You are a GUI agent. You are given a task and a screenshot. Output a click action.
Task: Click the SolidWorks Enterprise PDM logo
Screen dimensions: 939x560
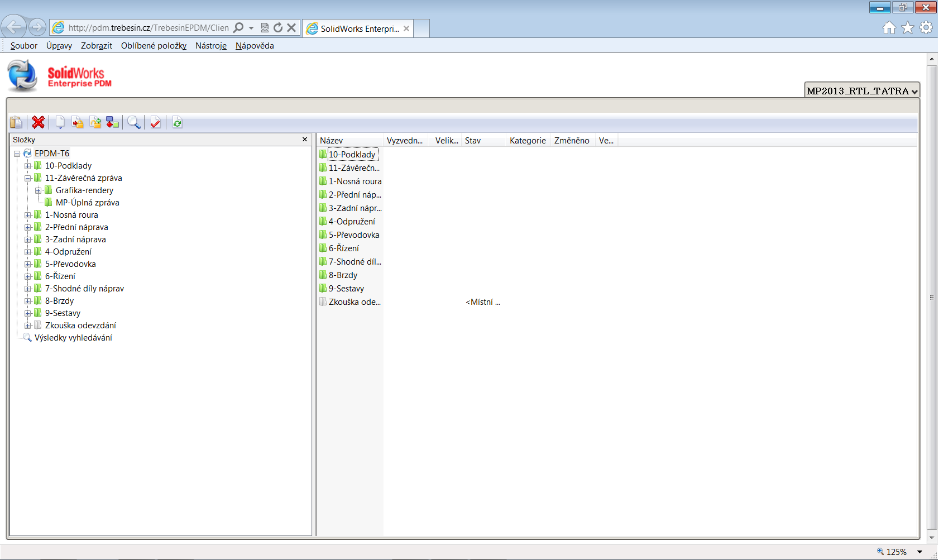coord(60,76)
